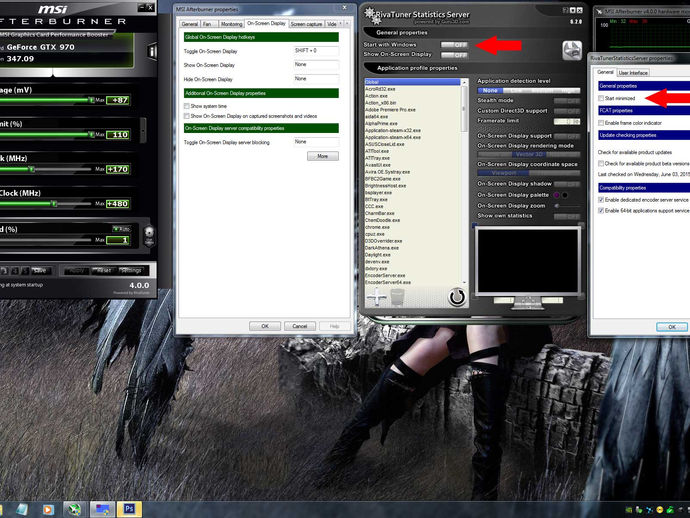
Task: Open the Photoshop taskbar icon
Action: tap(129, 509)
